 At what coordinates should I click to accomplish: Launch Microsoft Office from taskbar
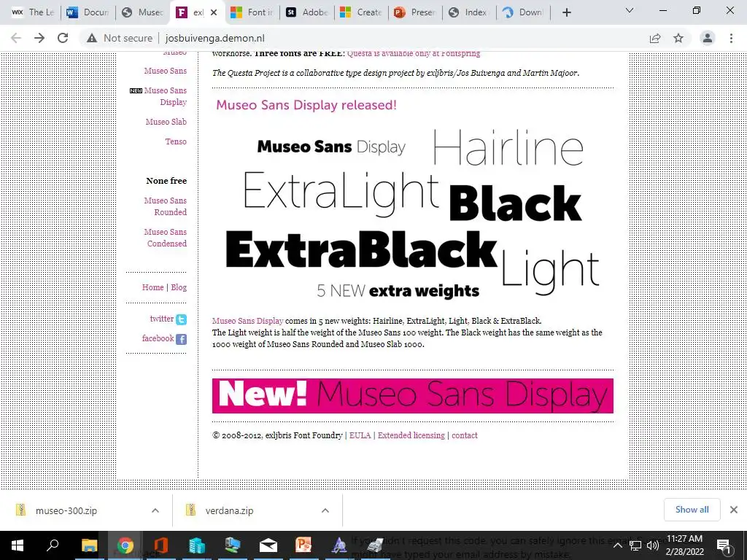click(160, 545)
